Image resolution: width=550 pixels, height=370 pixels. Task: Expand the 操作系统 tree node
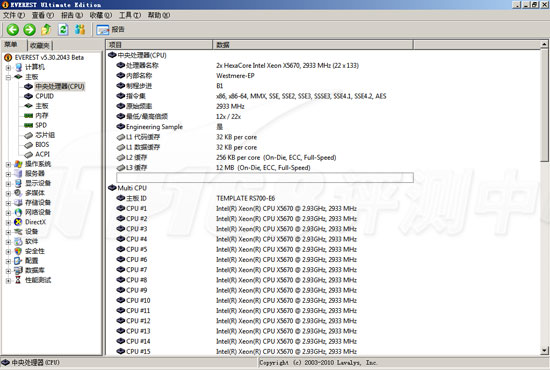8,164
